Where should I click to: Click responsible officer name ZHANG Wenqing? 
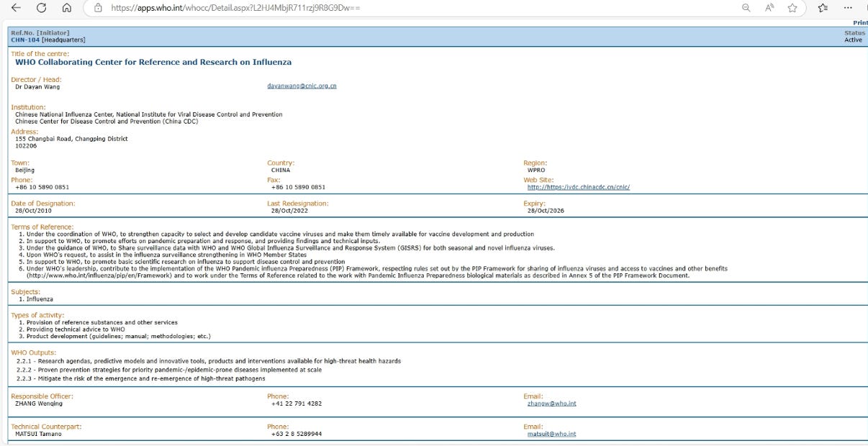click(x=39, y=404)
